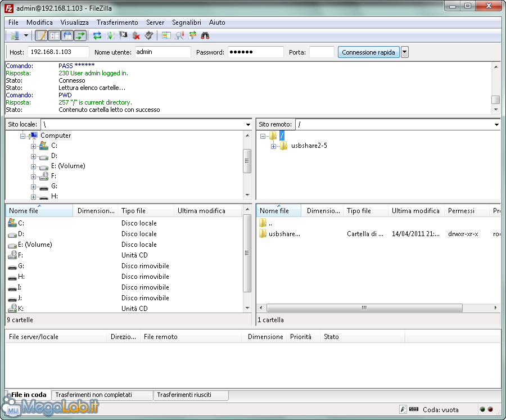Open the Modifica menu
506x420 pixels.
39,22
